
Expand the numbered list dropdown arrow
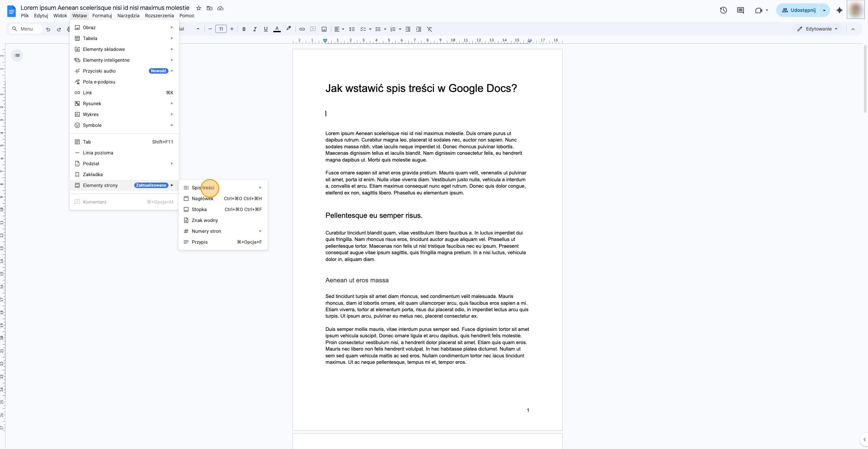pyautogui.click(x=400, y=29)
